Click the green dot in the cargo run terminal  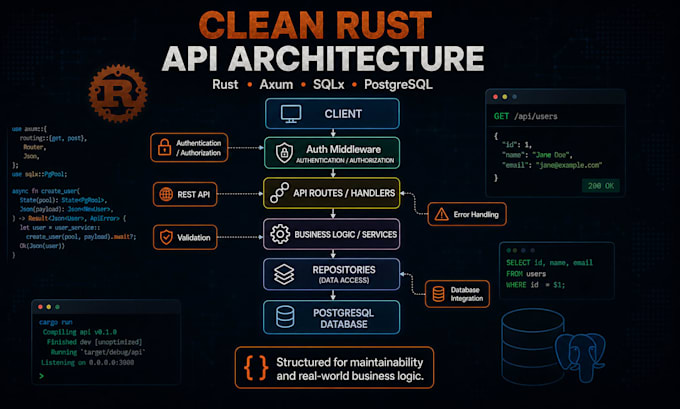point(58,307)
